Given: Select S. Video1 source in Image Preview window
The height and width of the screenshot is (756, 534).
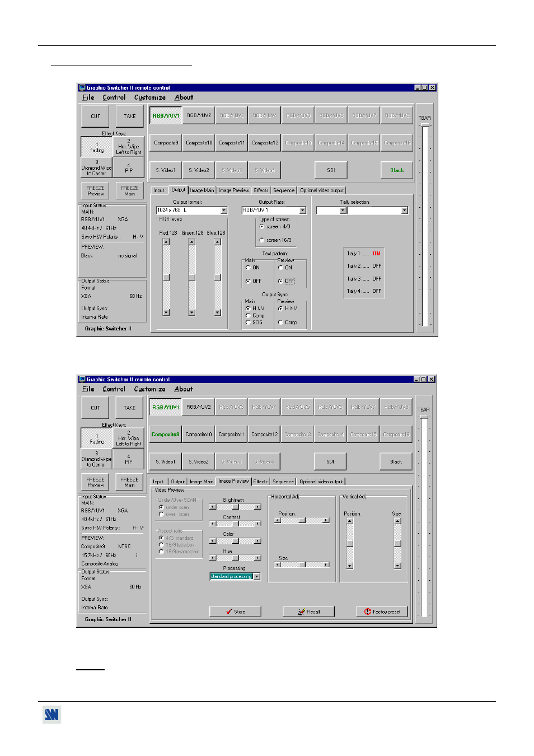Looking at the screenshot, I should coord(166,462).
